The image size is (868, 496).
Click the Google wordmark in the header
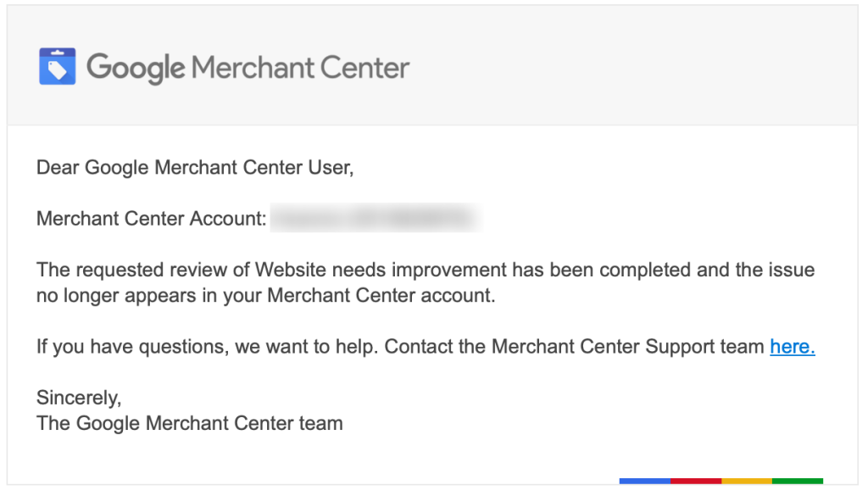coord(136,67)
